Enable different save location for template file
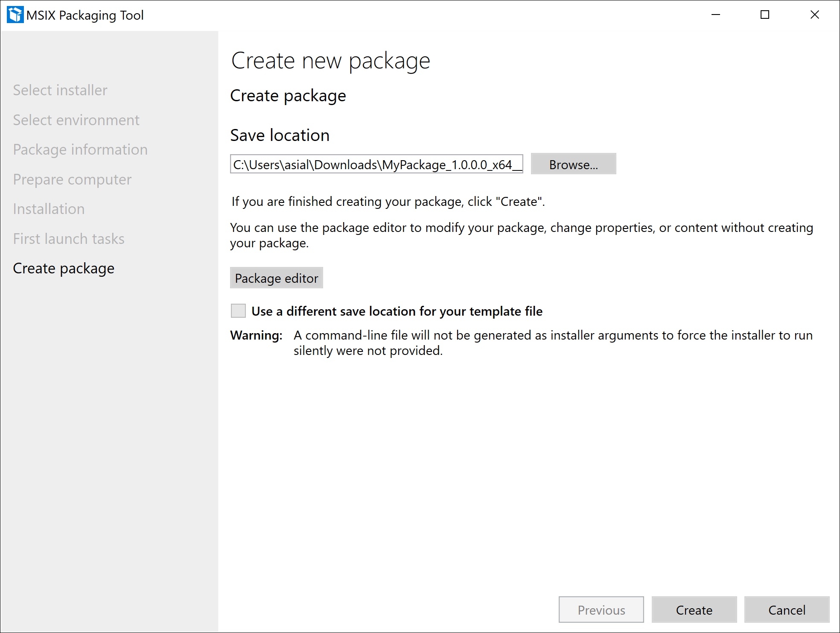840x633 pixels. coord(238,311)
